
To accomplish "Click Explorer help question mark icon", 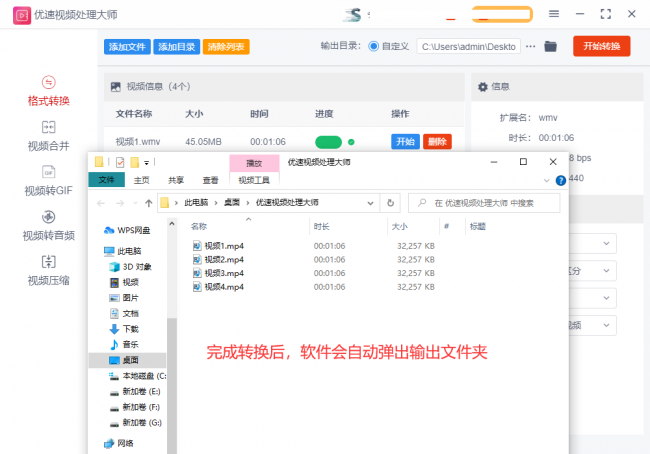I will pos(560,180).
